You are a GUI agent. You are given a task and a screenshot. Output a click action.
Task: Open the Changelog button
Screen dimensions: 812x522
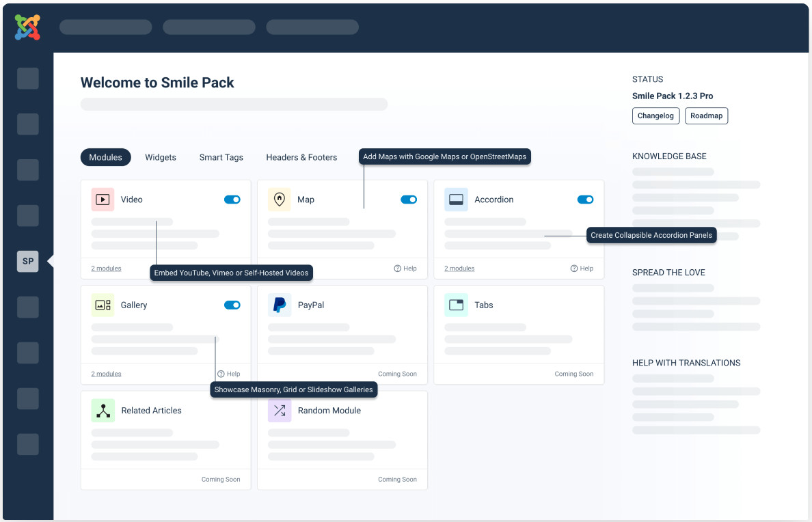pyautogui.click(x=655, y=116)
